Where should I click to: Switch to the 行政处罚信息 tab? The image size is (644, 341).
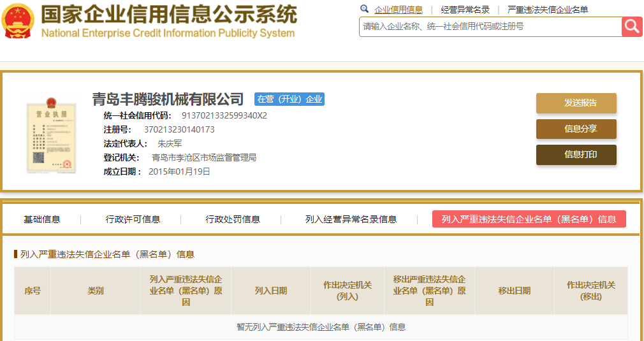pos(233,219)
